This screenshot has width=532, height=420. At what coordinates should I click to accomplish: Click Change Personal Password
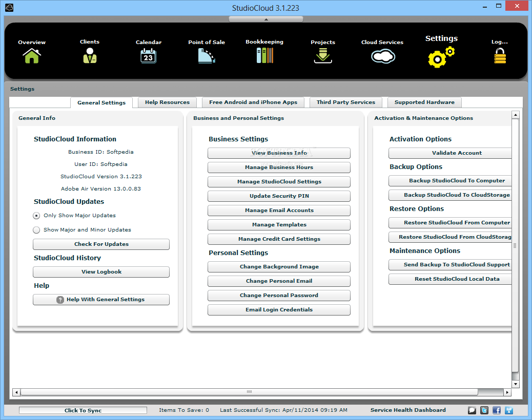click(279, 296)
